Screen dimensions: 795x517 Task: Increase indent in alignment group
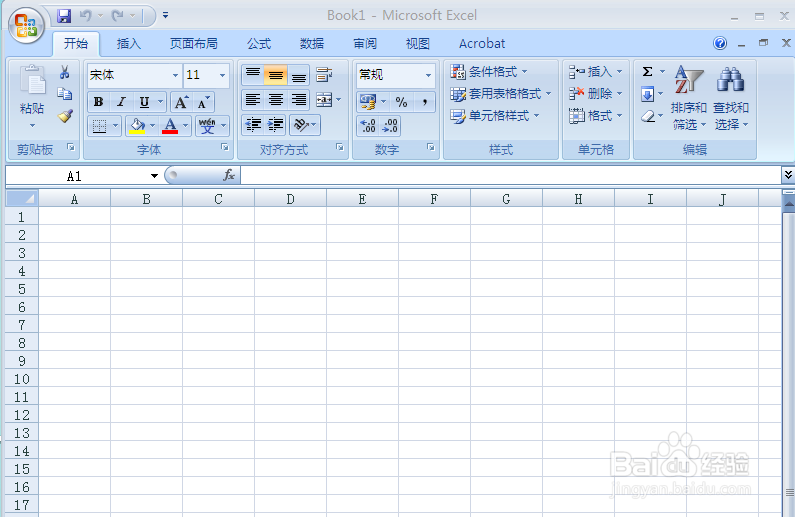tap(275, 125)
